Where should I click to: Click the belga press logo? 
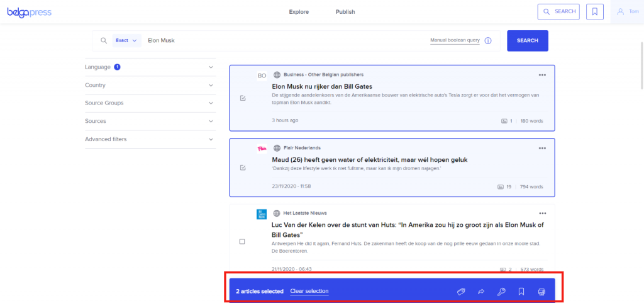pyautogui.click(x=29, y=13)
